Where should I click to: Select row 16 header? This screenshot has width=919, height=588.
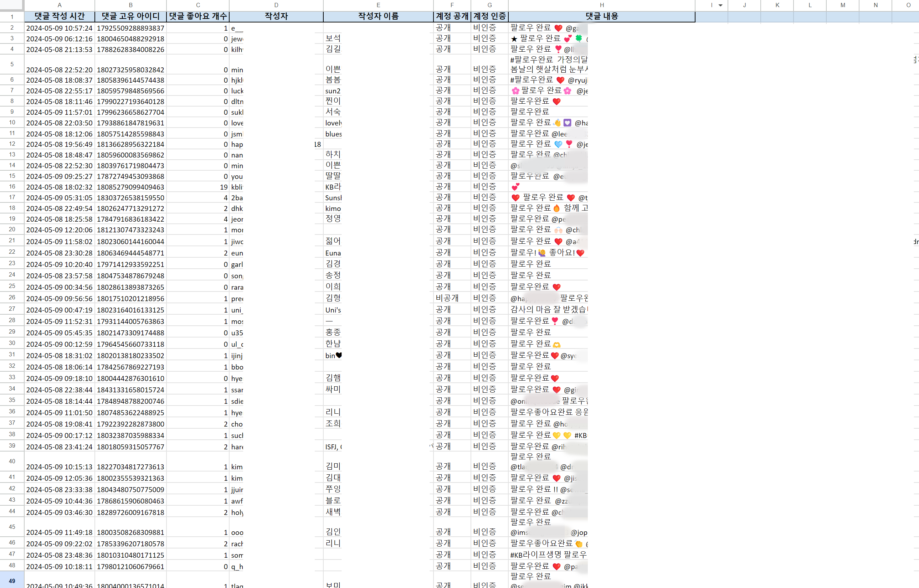(x=12, y=187)
